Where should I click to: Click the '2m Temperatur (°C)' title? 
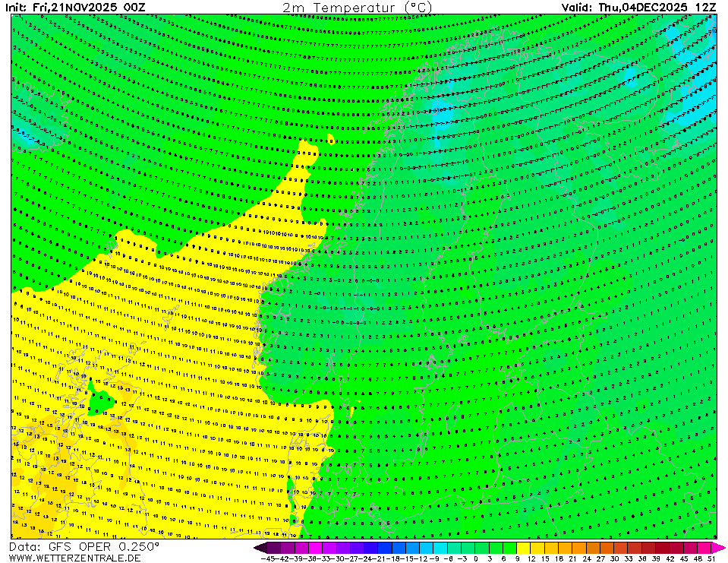(357, 8)
